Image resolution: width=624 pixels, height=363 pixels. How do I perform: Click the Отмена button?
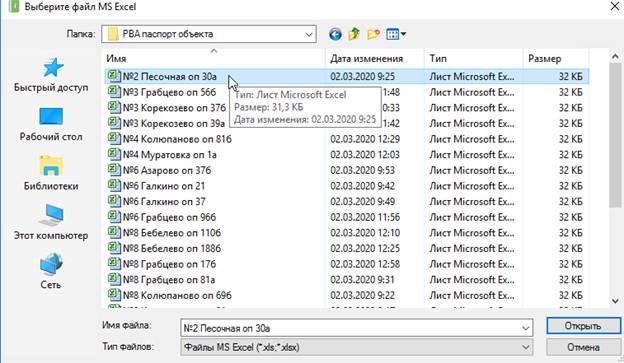[583, 347]
